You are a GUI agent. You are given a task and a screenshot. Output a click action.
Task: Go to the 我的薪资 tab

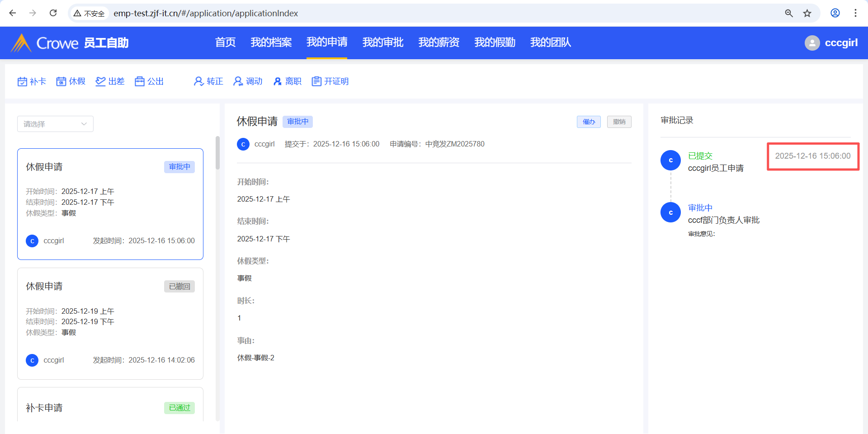click(439, 42)
